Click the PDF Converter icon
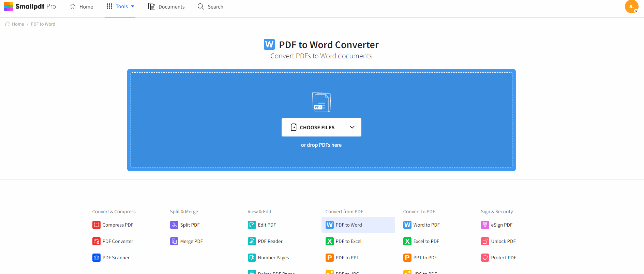This screenshot has height=274, width=644. point(96,241)
